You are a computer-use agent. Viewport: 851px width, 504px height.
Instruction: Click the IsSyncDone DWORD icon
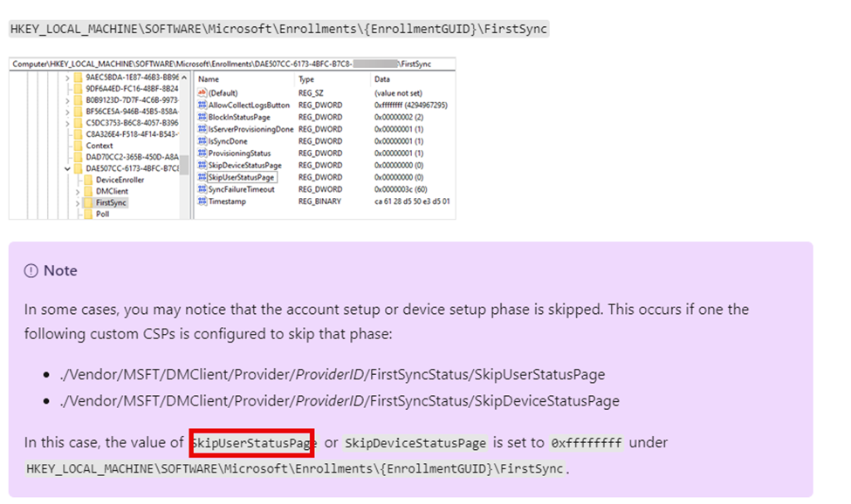[x=202, y=141]
